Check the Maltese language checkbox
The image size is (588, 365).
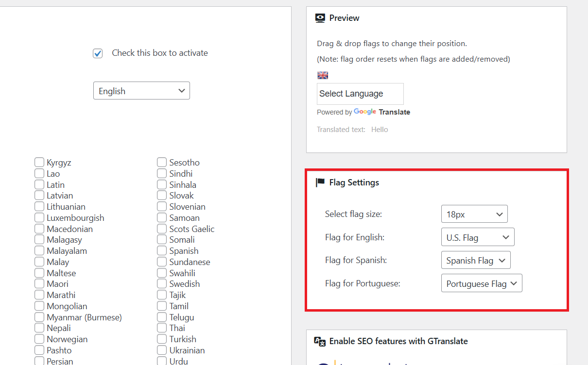click(39, 273)
